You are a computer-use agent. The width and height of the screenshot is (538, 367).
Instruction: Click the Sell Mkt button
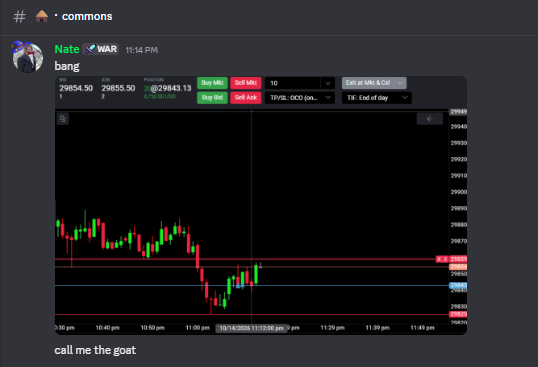point(246,83)
